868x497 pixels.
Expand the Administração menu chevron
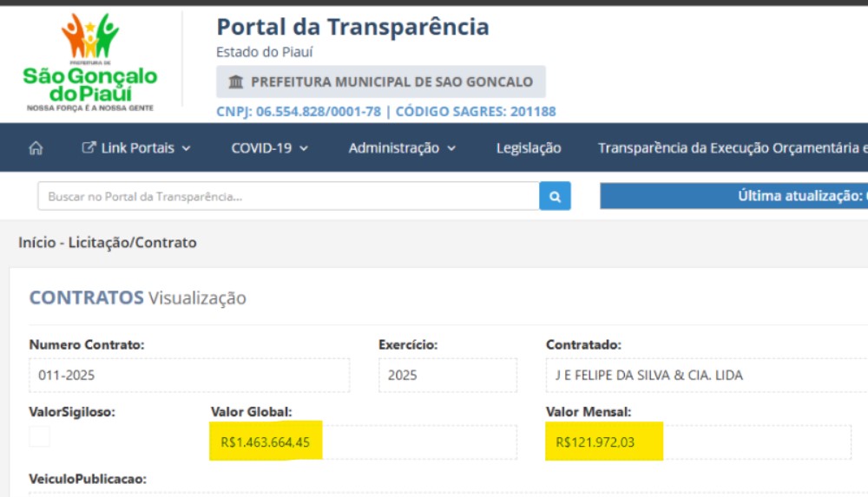point(451,148)
